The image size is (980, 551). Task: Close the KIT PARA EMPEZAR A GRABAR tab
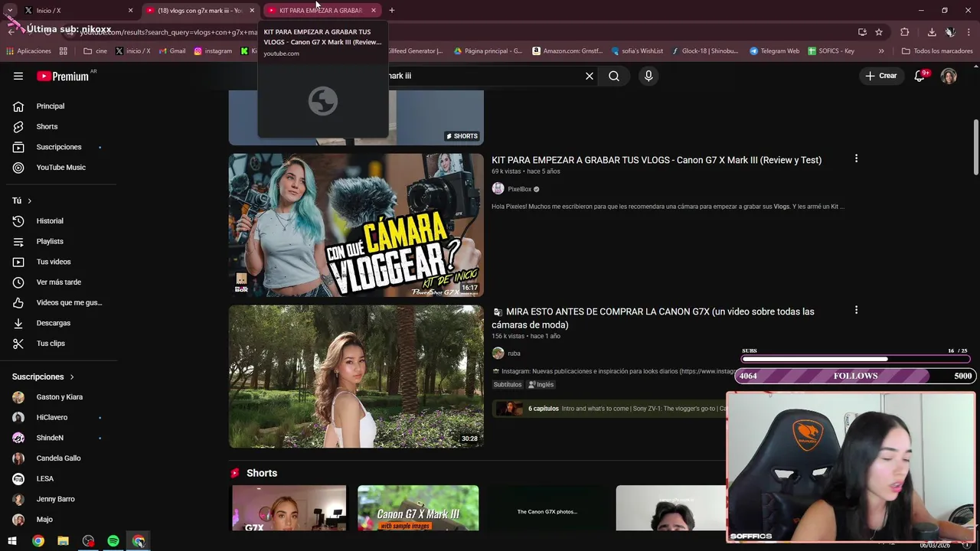pos(373,10)
